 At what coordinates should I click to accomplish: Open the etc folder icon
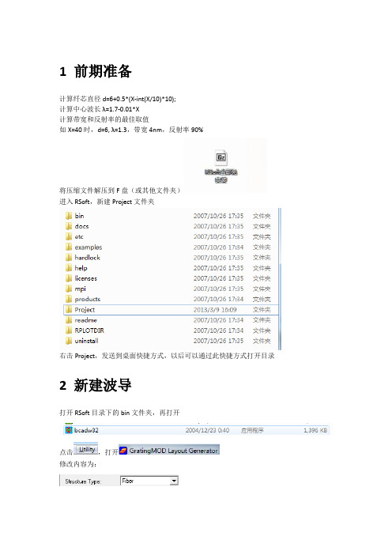coord(69,236)
